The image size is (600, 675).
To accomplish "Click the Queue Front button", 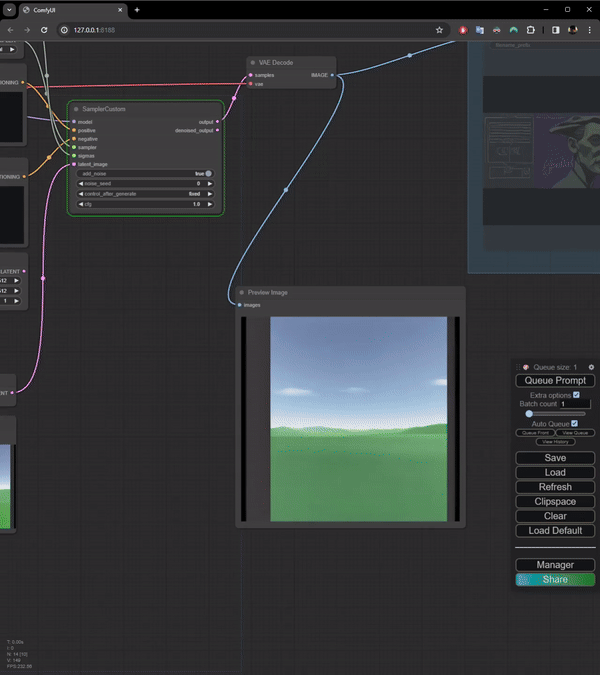I will click(535, 433).
